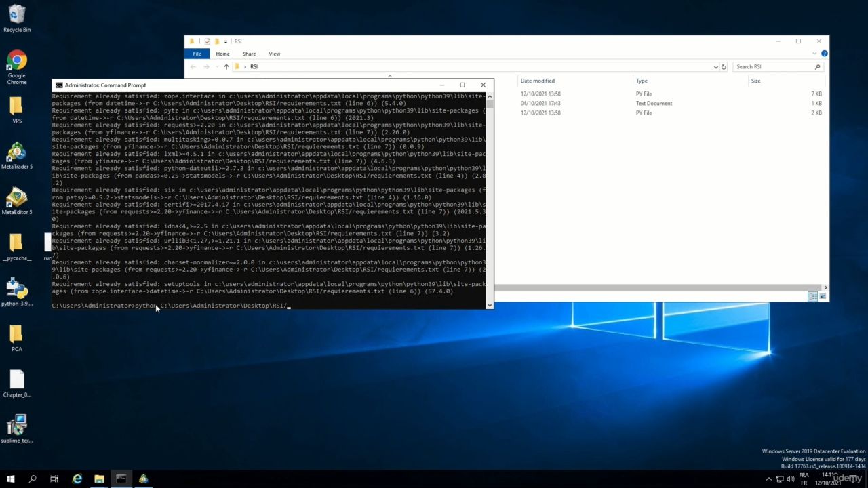This screenshot has height=488, width=868.
Task: Refresh the RSI folder view
Action: pyautogui.click(x=724, y=67)
